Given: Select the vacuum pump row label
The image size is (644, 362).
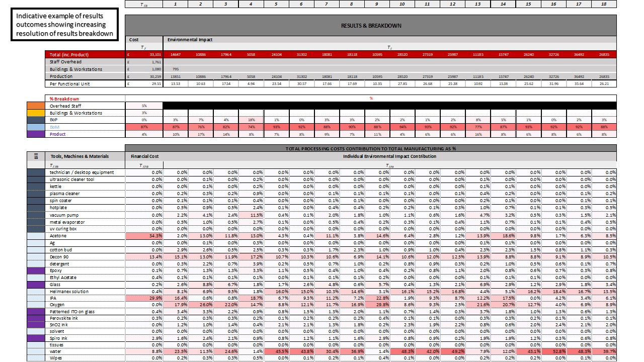Looking at the screenshot, I should [x=63, y=215].
